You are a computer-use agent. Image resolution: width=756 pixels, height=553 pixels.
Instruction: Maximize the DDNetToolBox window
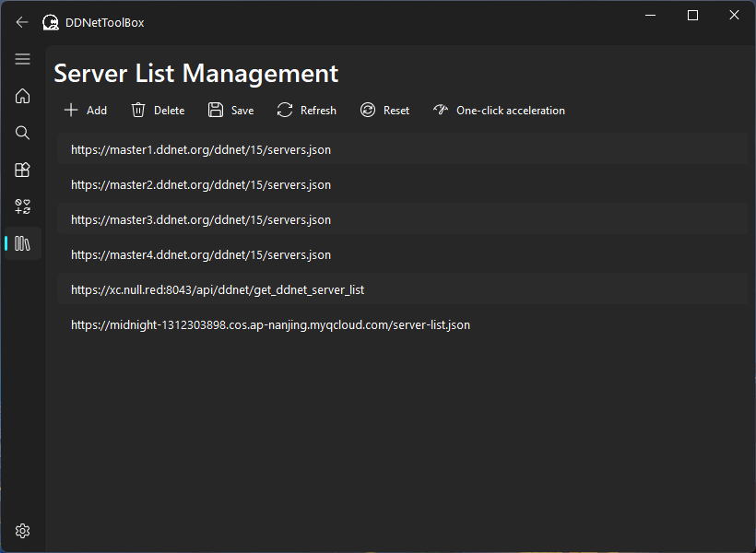[692, 16]
